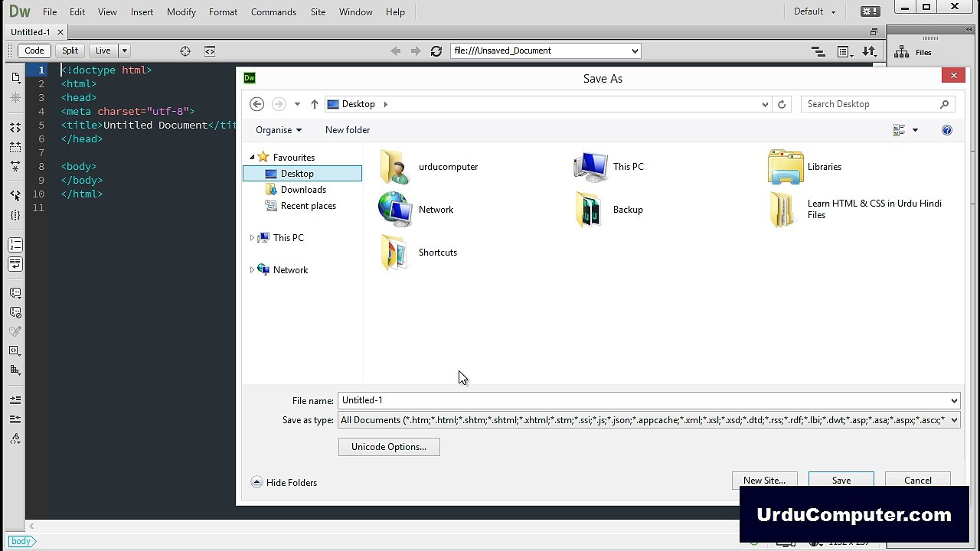Create a New folder
980x551 pixels.
click(x=348, y=130)
